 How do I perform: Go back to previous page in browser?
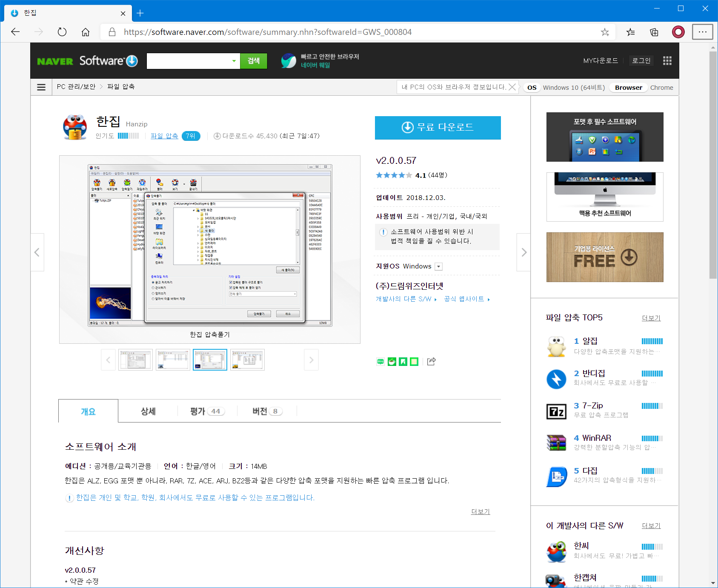coord(15,32)
